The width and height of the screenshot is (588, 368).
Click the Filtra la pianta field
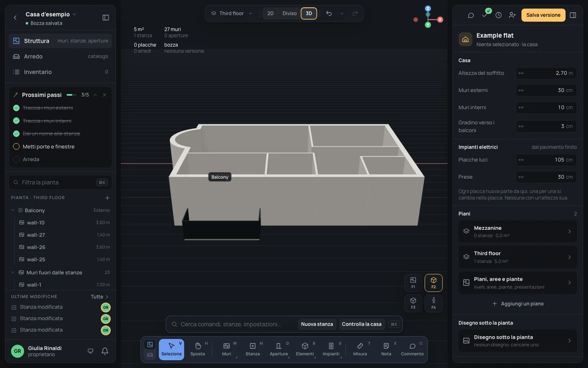pyautogui.click(x=60, y=182)
